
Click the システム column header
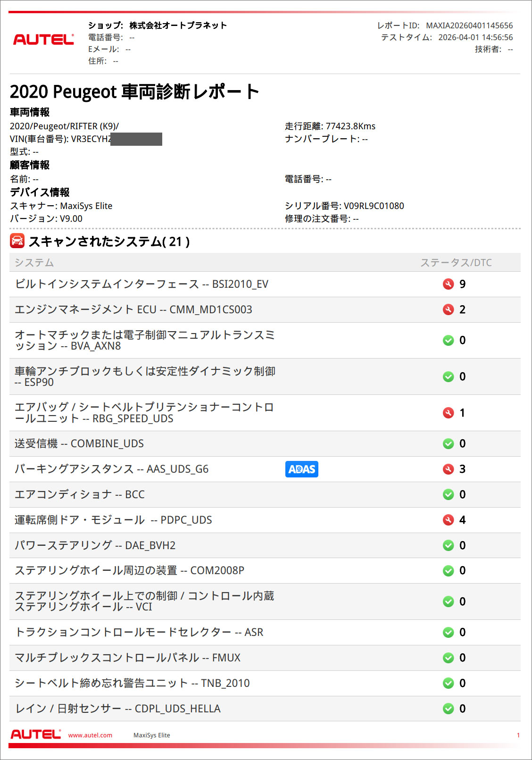[34, 263]
